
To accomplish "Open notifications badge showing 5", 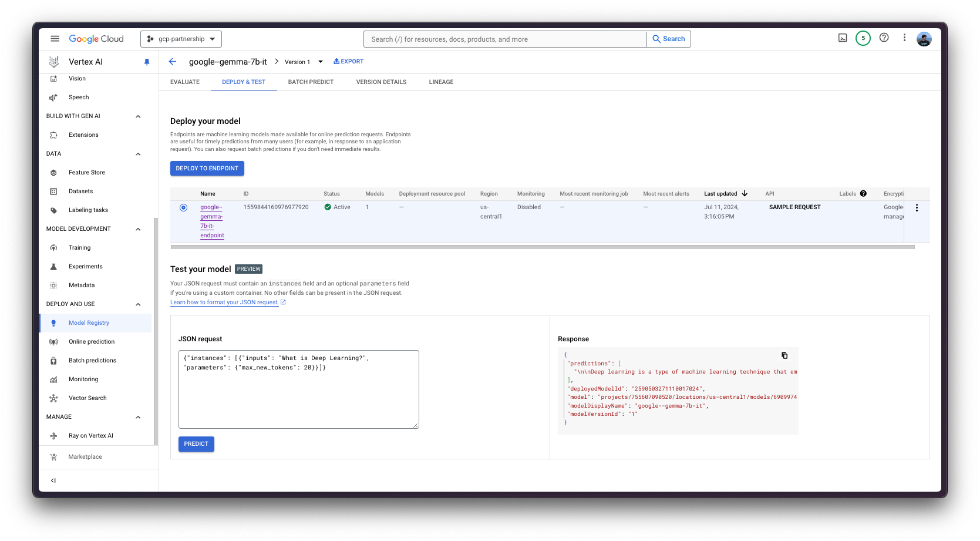I will [x=863, y=38].
